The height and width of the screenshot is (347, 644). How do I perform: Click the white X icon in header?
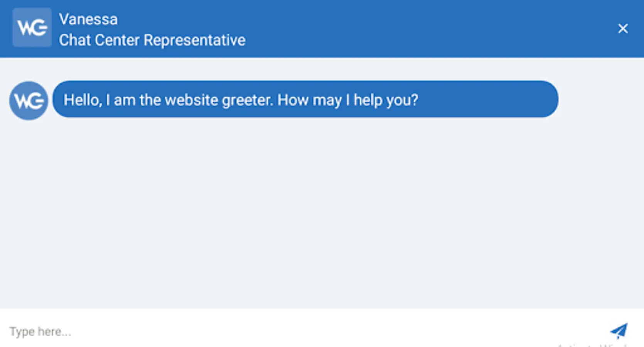coord(623,29)
